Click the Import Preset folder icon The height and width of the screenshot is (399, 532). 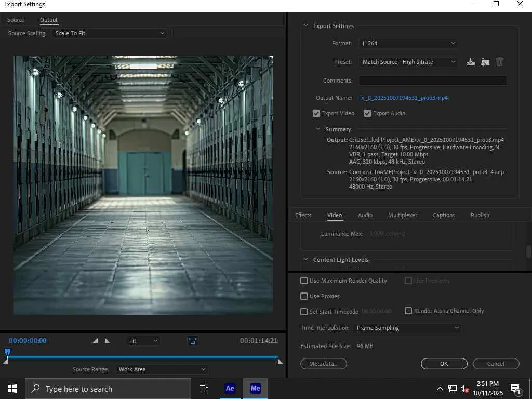(485, 62)
